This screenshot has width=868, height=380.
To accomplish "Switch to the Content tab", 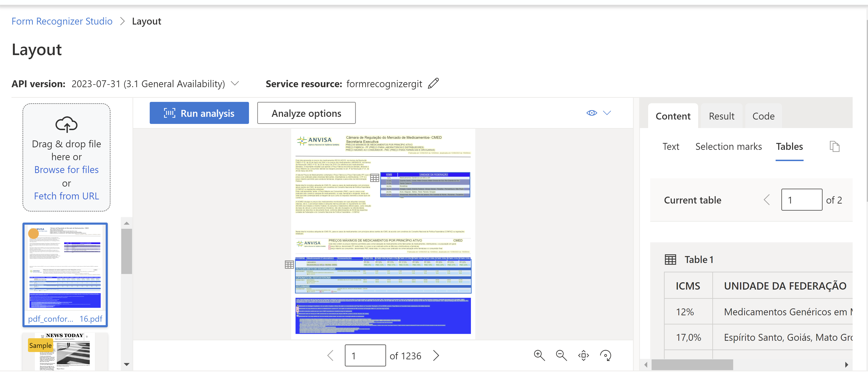I will click(673, 116).
